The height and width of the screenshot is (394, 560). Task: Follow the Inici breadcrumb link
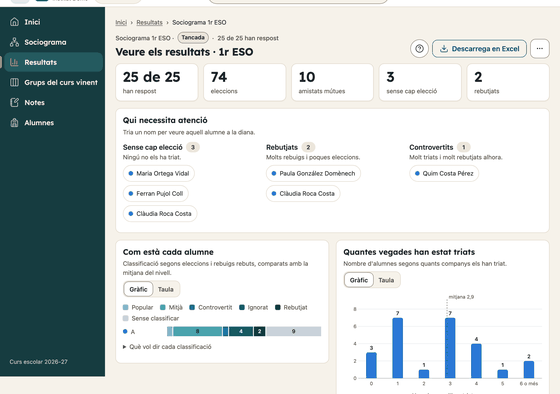pyautogui.click(x=121, y=23)
